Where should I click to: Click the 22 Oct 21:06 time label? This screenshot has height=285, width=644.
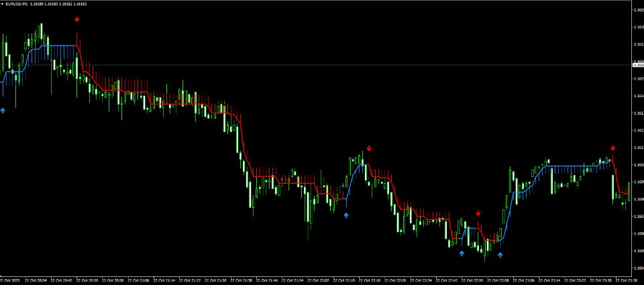(x=138, y=280)
